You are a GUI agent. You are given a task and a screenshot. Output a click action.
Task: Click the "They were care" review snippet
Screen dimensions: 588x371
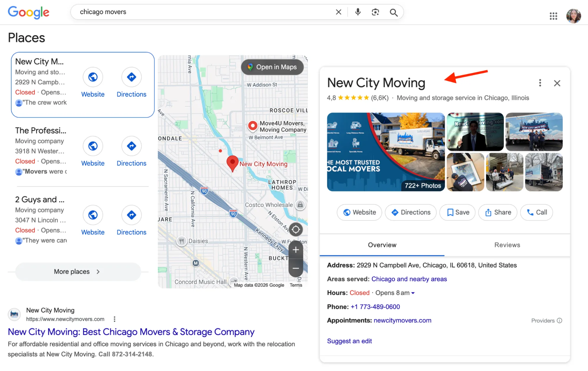(44, 240)
